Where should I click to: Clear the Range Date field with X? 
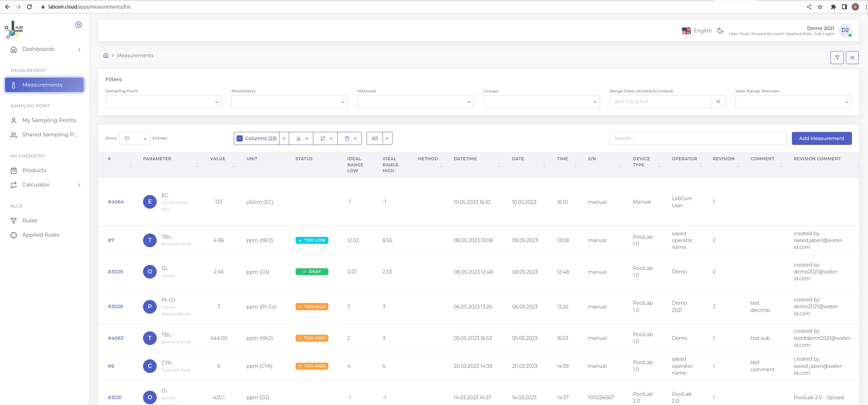pos(718,102)
